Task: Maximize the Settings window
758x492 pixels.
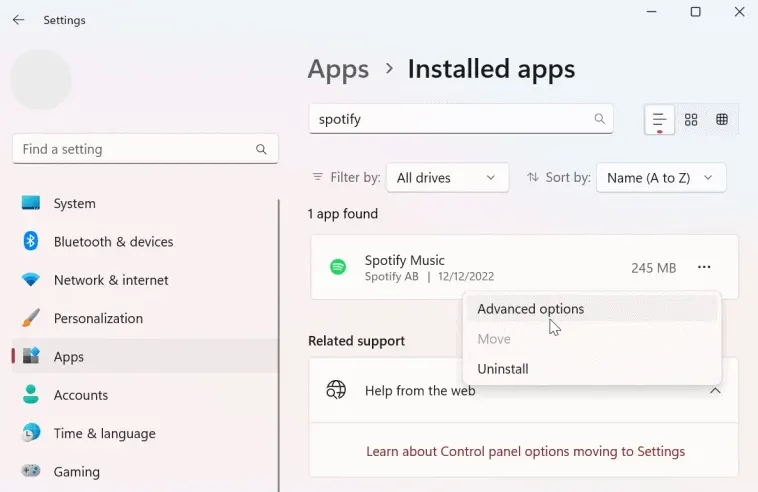Action: click(695, 12)
